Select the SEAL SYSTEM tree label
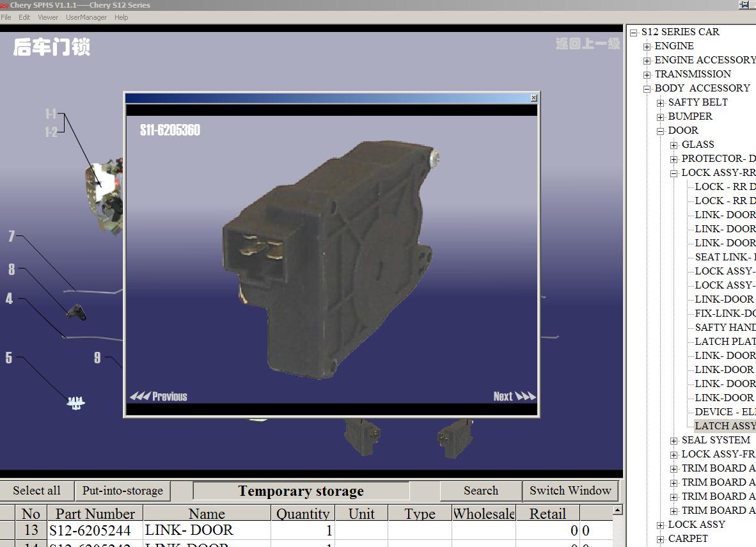This screenshot has width=756, height=547. (716, 440)
